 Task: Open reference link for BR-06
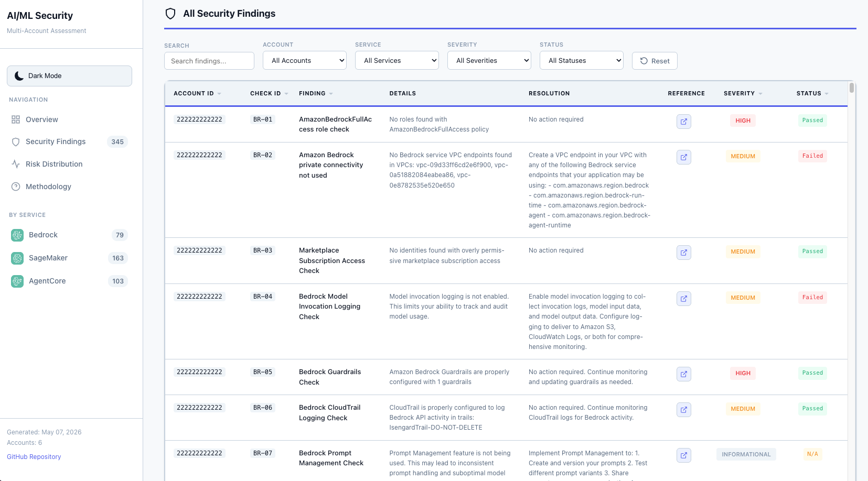pyautogui.click(x=683, y=410)
